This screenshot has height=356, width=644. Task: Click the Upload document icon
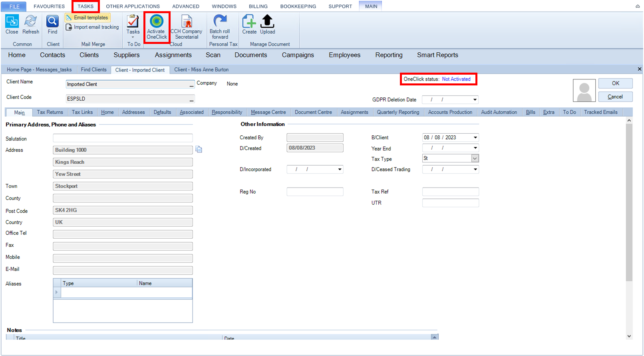click(267, 21)
